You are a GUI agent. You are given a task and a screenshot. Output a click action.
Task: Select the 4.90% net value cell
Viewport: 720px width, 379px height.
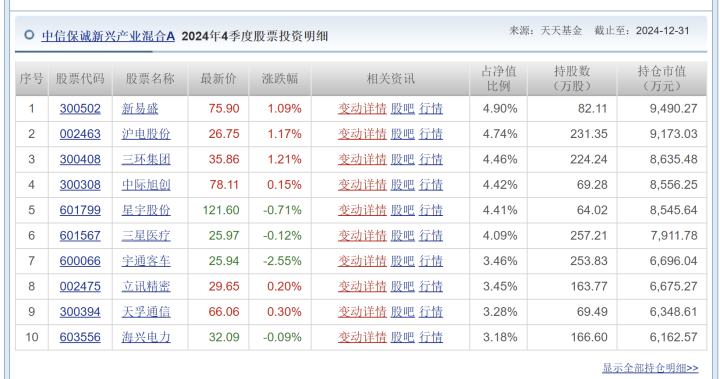(x=499, y=108)
